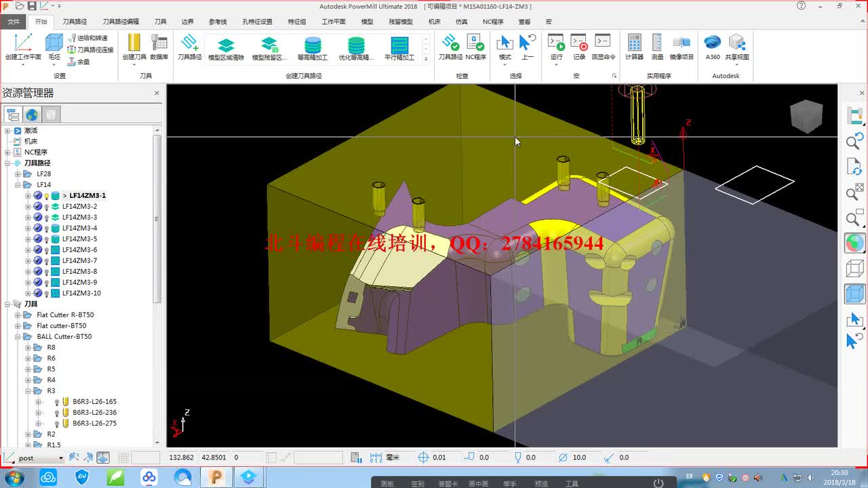The width and height of the screenshot is (868, 488).
Task: Toggle light bulb for LF14ZM3-7 toolpath
Action: (47, 261)
